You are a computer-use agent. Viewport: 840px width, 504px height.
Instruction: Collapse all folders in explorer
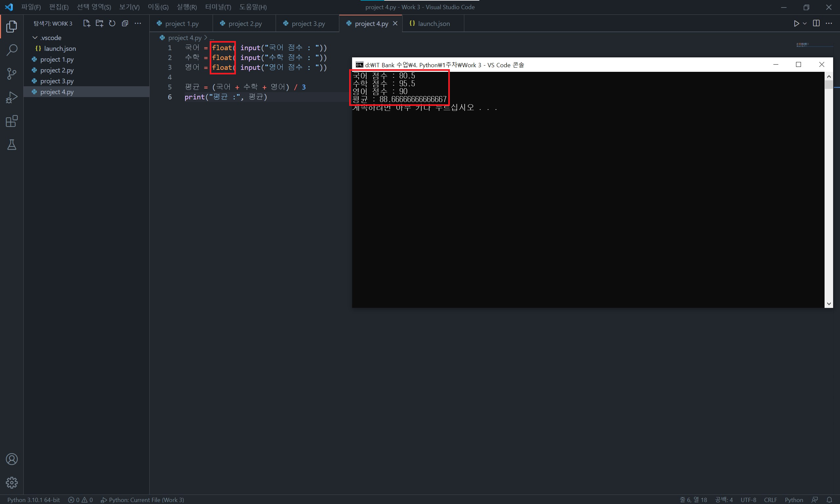tap(125, 23)
